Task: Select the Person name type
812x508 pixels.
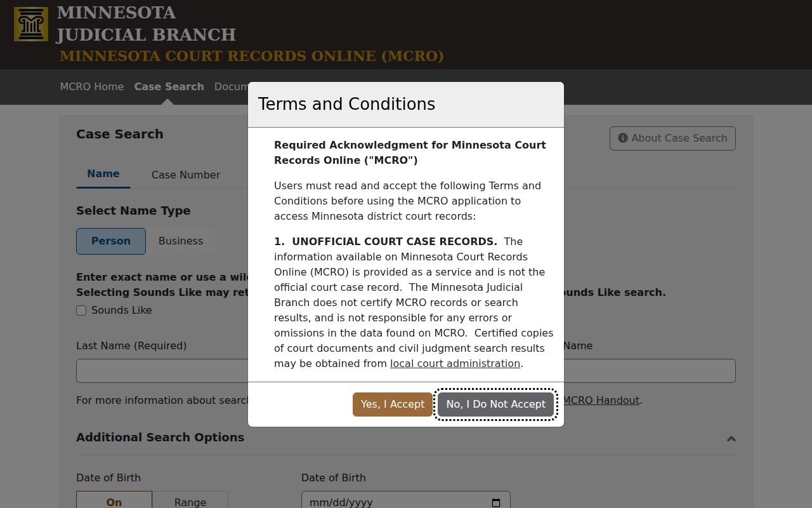Action: click(x=111, y=241)
